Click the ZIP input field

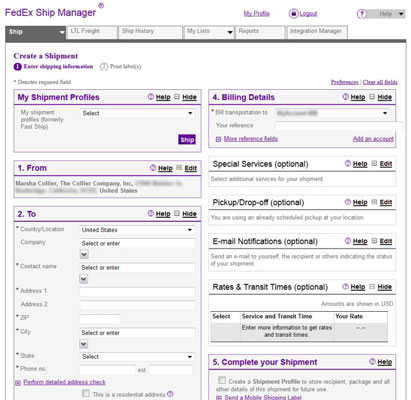(x=100, y=319)
